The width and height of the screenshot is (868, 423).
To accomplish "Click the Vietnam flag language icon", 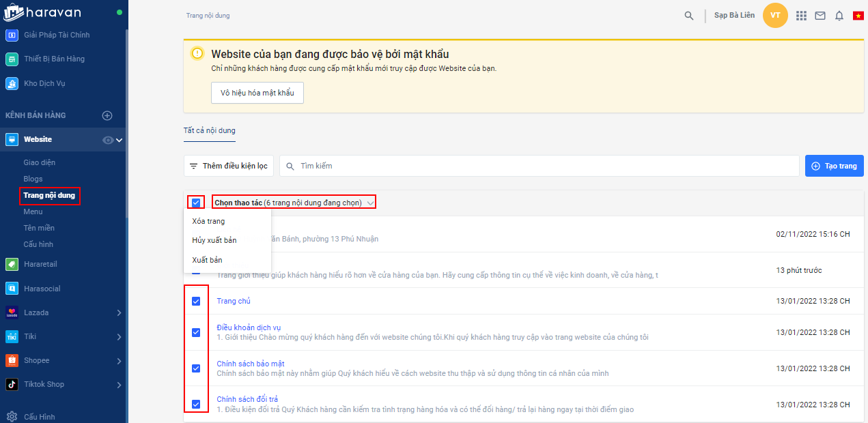I will (x=858, y=16).
